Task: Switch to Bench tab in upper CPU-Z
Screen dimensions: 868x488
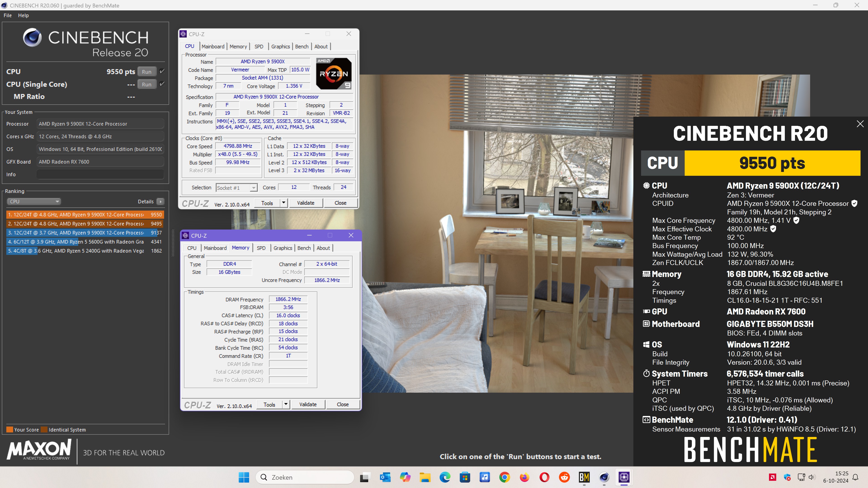Action: click(302, 47)
